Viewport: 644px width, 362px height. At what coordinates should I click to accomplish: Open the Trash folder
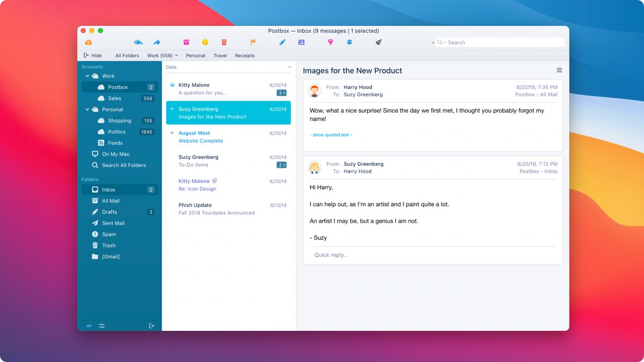click(x=120, y=246)
